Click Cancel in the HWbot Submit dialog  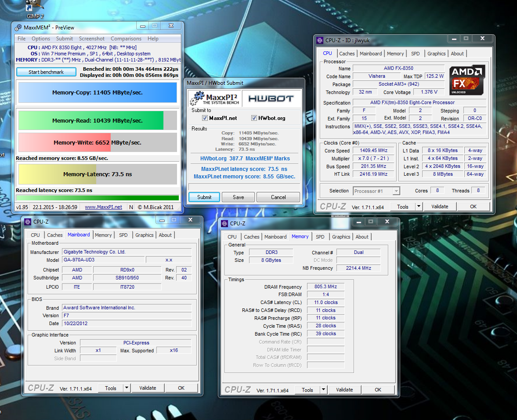pos(278,197)
